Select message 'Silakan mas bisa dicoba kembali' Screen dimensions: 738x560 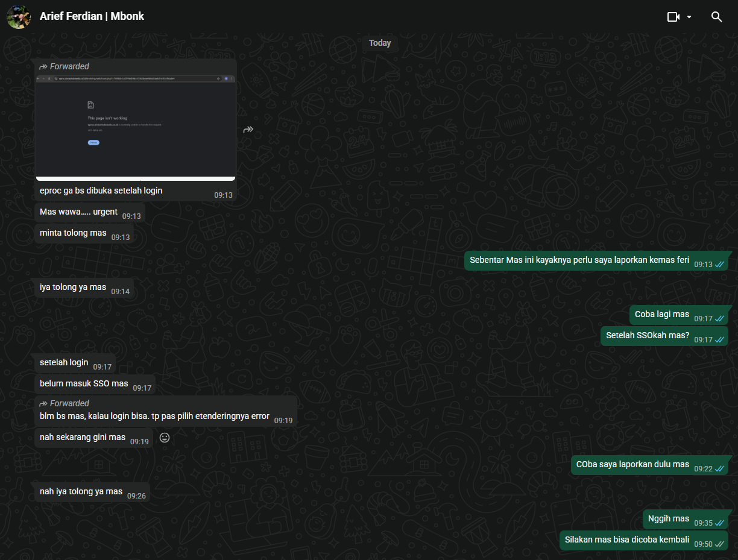pyautogui.click(x=627, y=540)
